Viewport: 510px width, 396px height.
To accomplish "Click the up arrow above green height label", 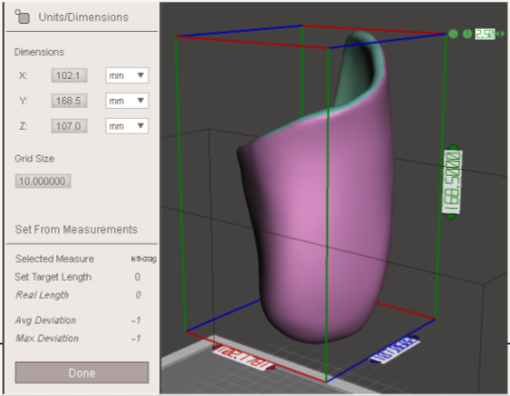I will click(x=453, y=147).
